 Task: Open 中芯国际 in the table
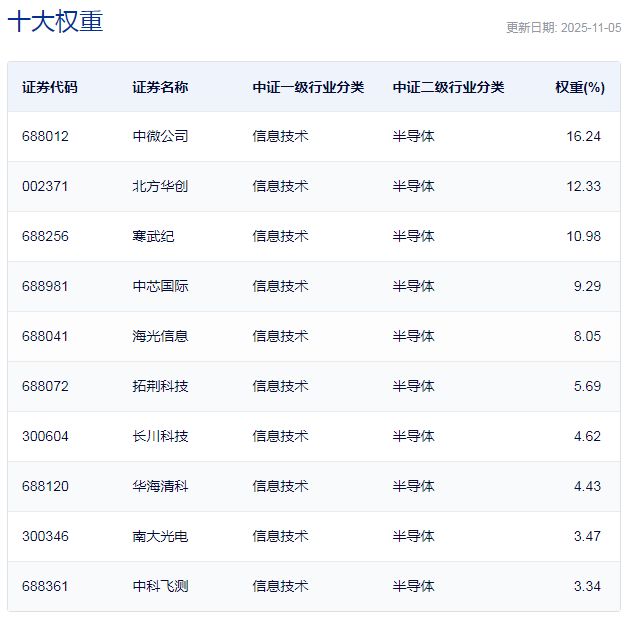(160, 286)
